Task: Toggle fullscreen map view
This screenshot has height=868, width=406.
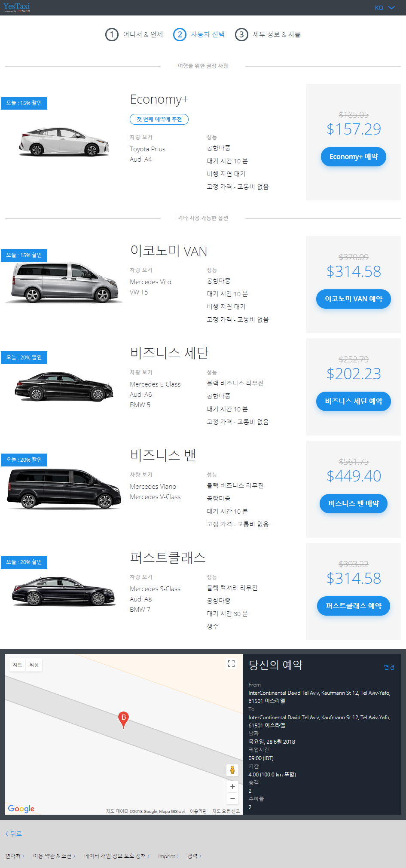Action: (x=231, y=664)
